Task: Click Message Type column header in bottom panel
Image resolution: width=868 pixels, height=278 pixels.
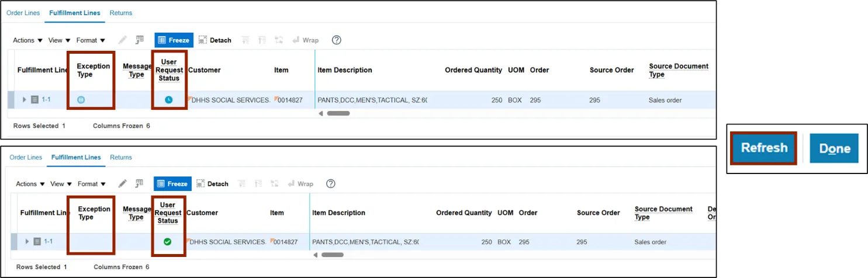Action: 137,213
